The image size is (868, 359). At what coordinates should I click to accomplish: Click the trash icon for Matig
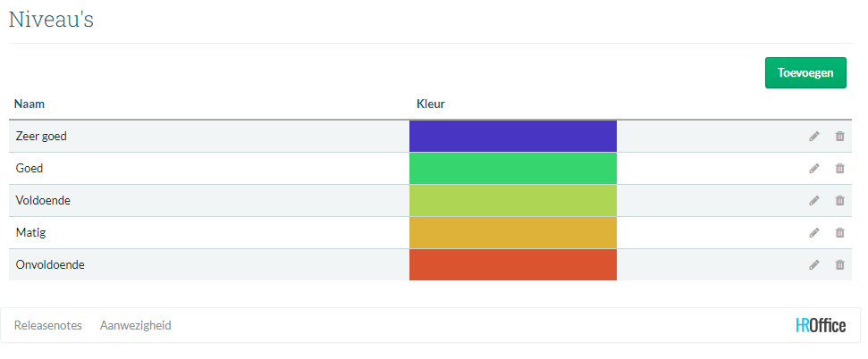(x=839, y=233)
